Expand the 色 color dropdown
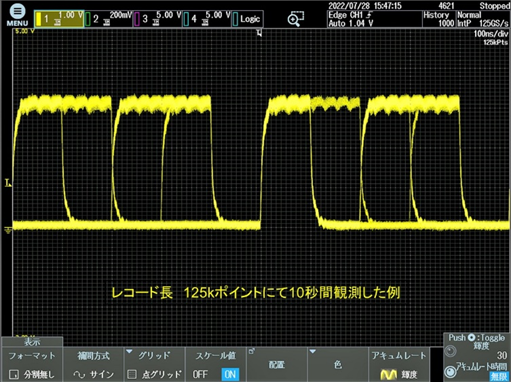Viewport: 511px width, 382px height. point(338,364)
